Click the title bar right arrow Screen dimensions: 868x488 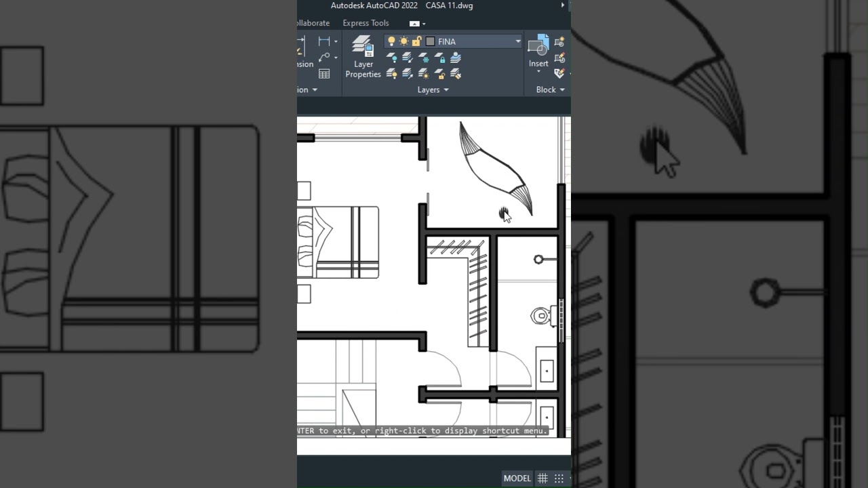click(562, 5)
